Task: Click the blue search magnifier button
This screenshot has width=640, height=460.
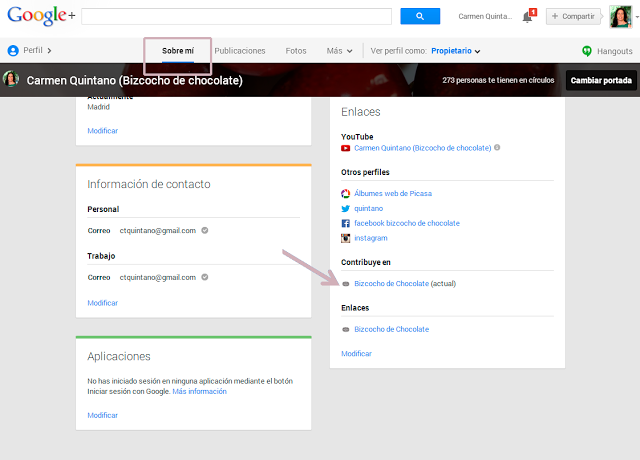Action: pos(420,16)
